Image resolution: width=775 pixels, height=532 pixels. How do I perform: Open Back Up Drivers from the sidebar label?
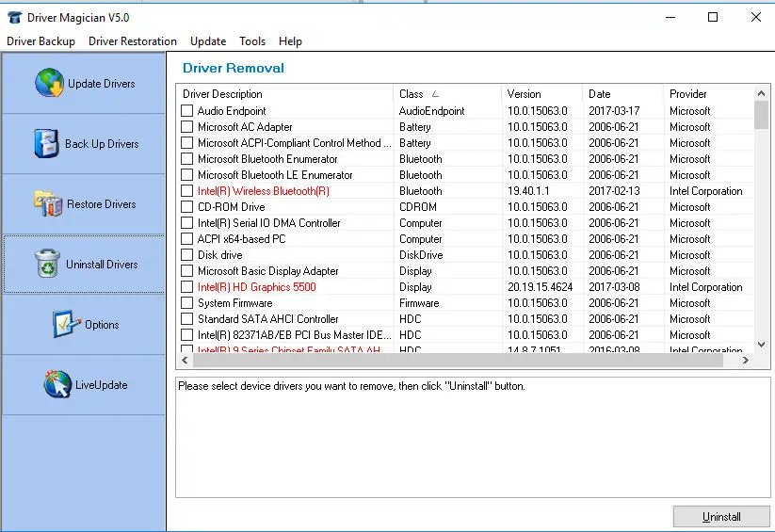[102, 144]
